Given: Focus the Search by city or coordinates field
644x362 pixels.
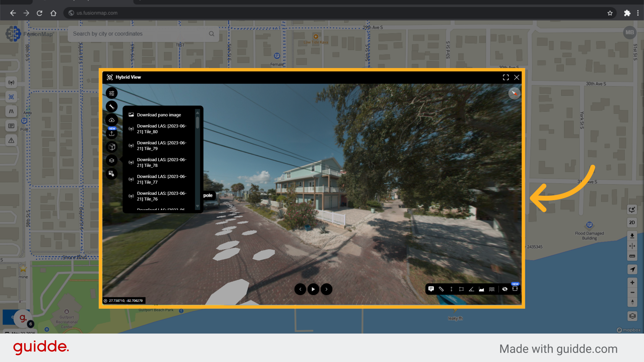Looking at the screenshot, I should point(143,34).
